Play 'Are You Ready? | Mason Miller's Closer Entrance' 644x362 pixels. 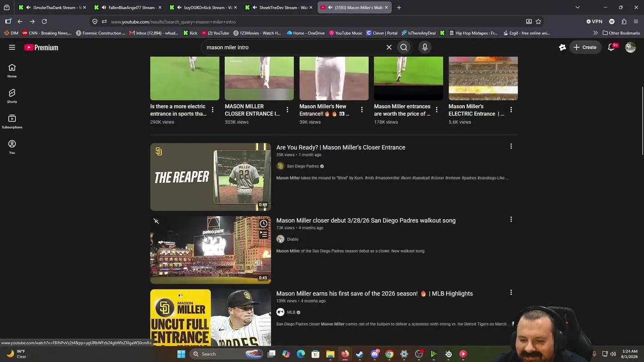341,147
